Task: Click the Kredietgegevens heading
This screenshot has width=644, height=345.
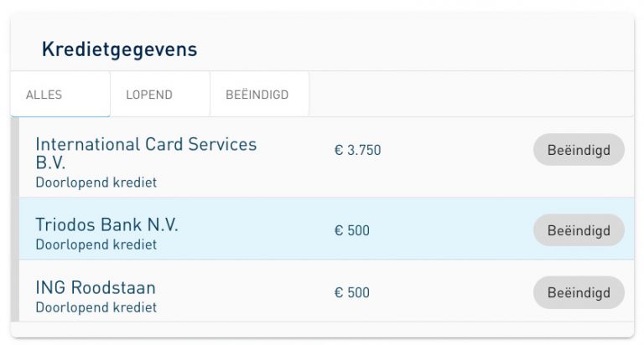Action: point(120,49)
